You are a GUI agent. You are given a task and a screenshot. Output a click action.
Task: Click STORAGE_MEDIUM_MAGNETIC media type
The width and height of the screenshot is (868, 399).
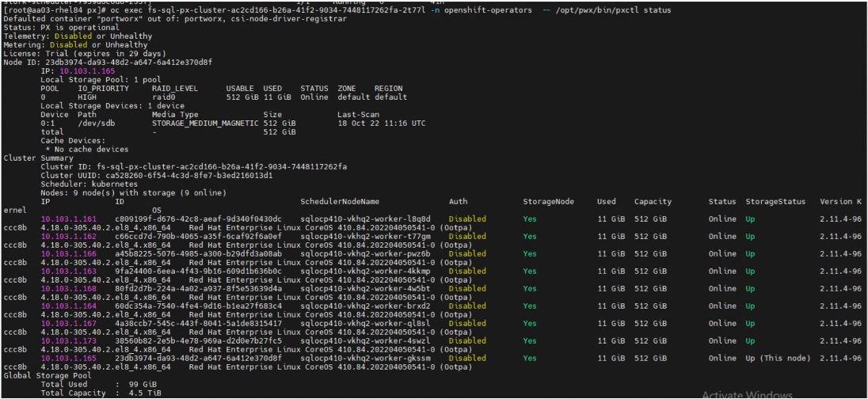click(205, 123)
